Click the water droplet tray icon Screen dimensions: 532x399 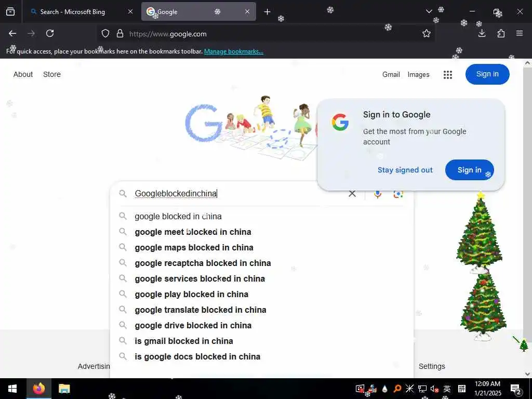(385, 389)
